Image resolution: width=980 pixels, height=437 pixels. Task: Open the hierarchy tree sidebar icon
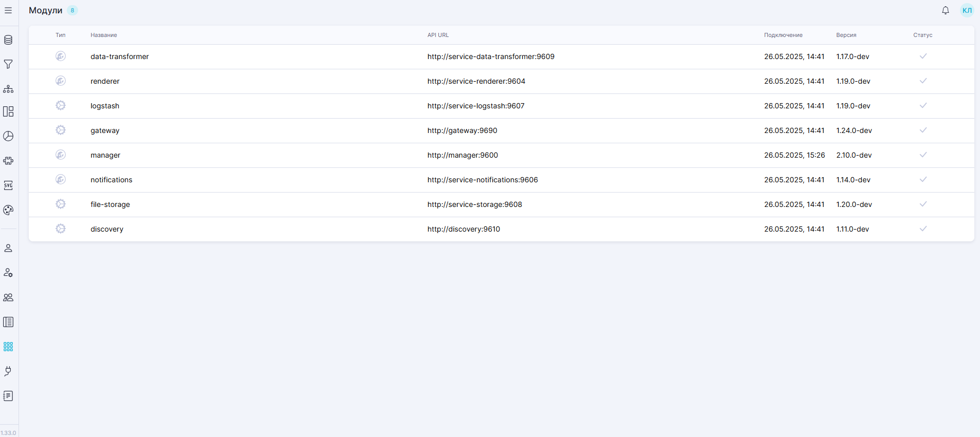point(8,89)
